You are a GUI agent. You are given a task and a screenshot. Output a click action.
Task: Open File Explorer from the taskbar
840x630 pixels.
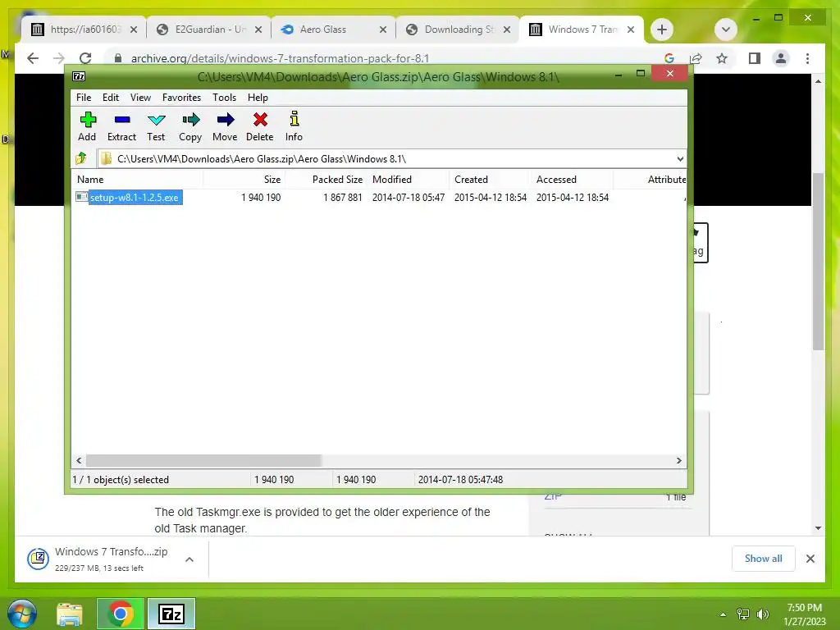tap(70, 614)
